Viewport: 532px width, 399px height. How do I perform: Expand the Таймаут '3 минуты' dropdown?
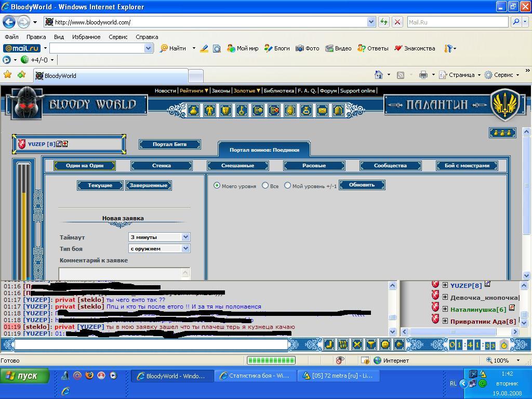click(185, 237)
